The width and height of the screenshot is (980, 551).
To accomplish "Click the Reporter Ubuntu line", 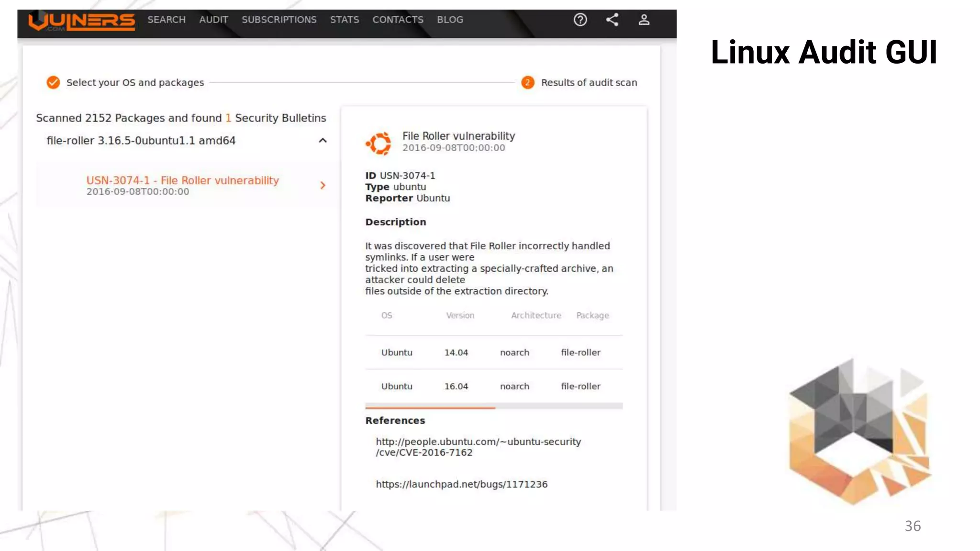I will tap(407, 198).
